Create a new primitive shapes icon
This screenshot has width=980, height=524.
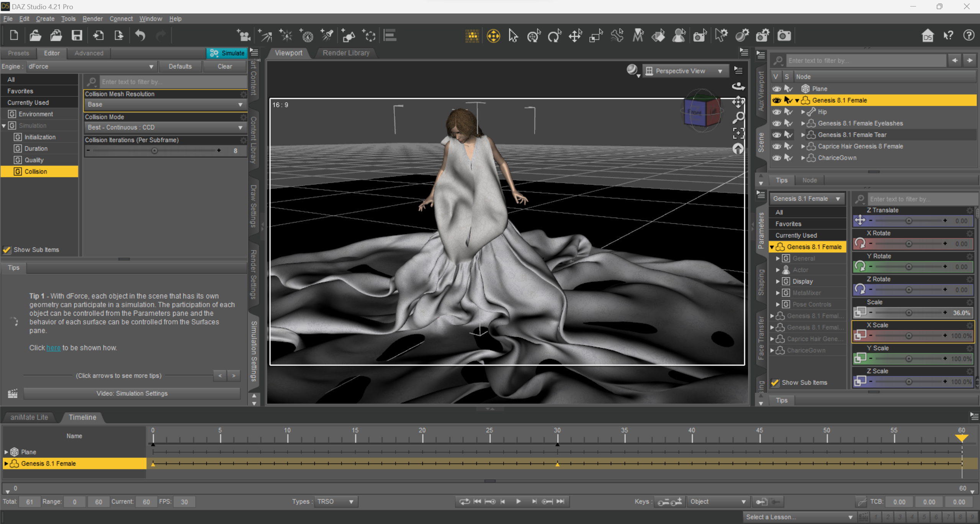click(x=348, y=36)
